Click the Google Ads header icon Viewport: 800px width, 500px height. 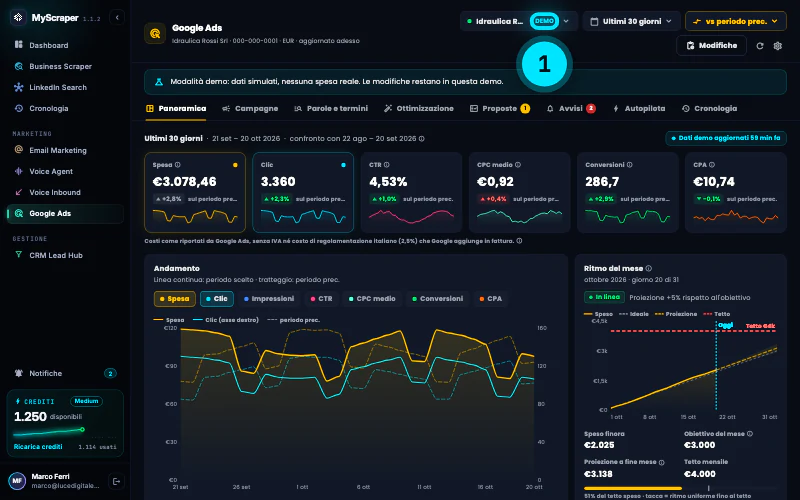pyautogui.click(x=155, y=34)
